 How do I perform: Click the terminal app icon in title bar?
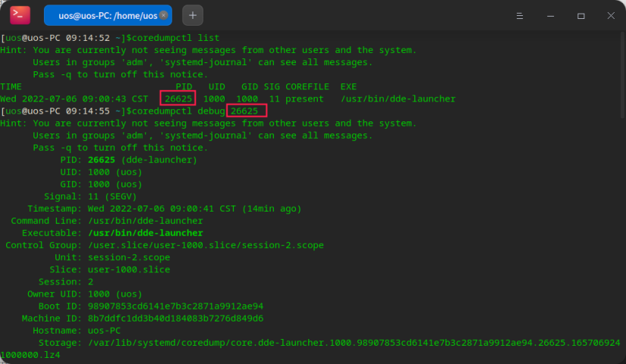20,15
